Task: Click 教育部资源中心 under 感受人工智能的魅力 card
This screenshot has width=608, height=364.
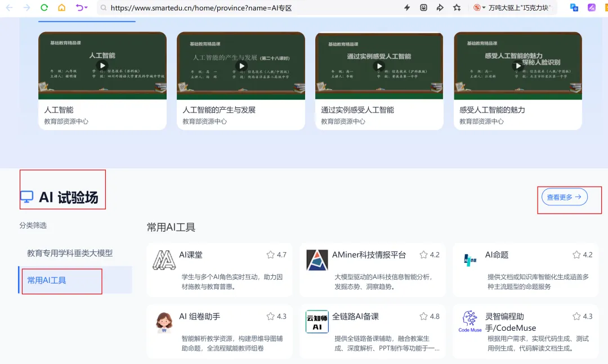Action: 481,122
